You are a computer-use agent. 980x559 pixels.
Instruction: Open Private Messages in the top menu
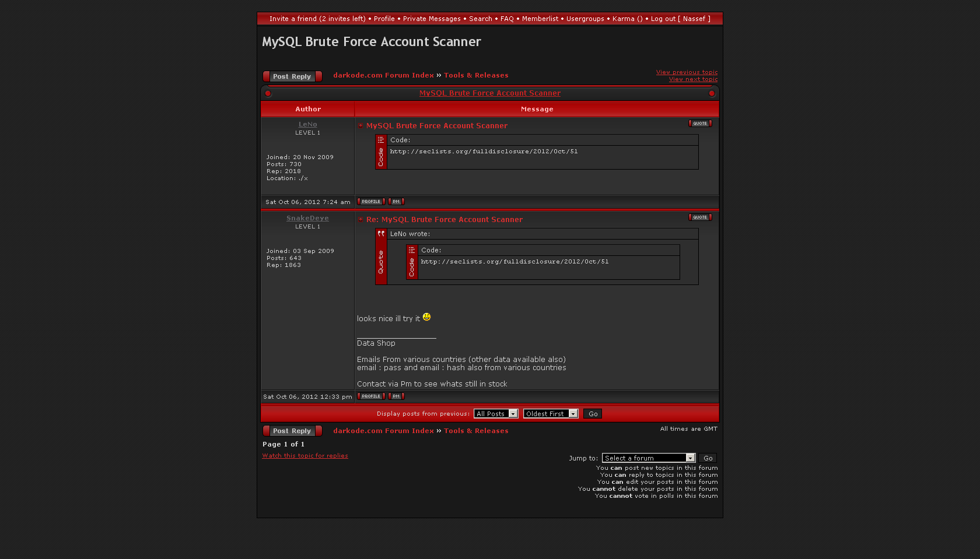point(432,19)
